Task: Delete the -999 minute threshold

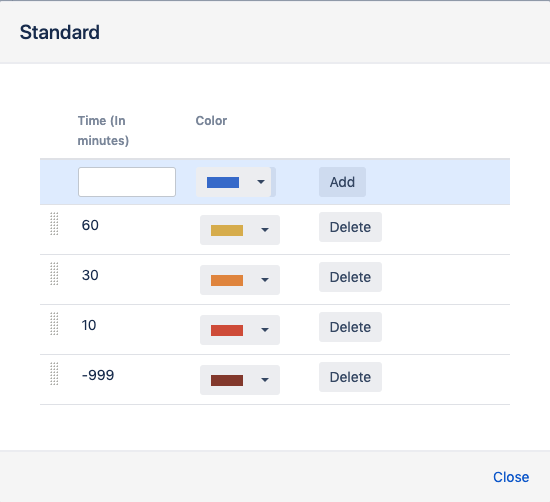Action: point(350,377)
